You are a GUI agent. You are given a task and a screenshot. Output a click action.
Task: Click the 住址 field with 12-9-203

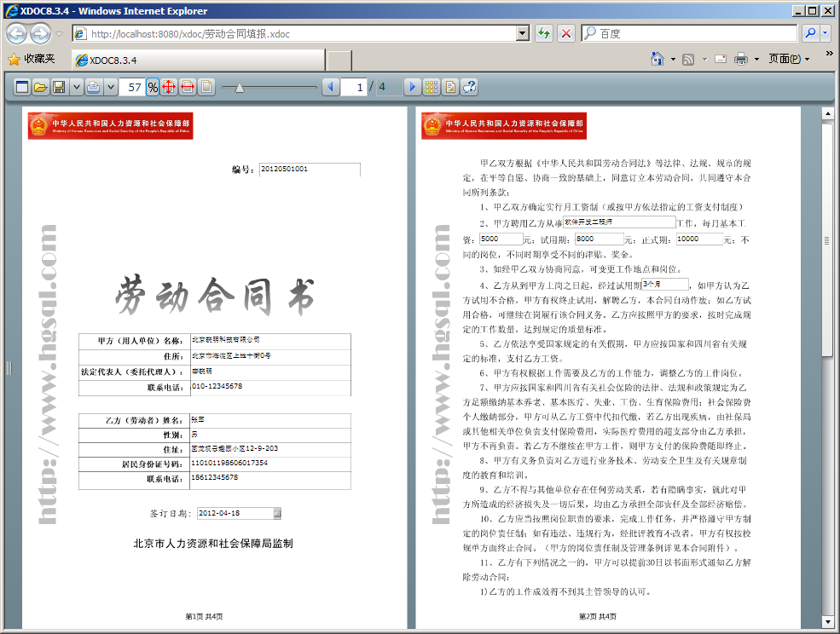pos(270,449)
